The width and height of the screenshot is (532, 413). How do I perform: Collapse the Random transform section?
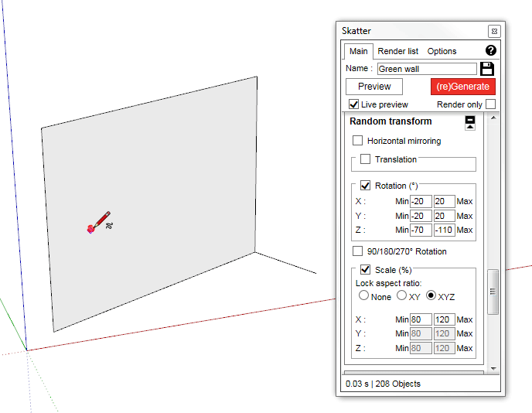(469, 122)
